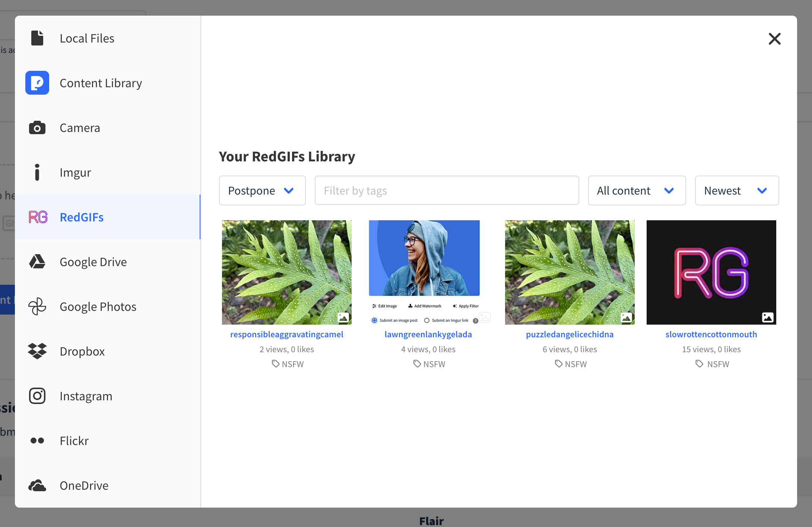Open the Google Photos source tab

tap(108, 306)
